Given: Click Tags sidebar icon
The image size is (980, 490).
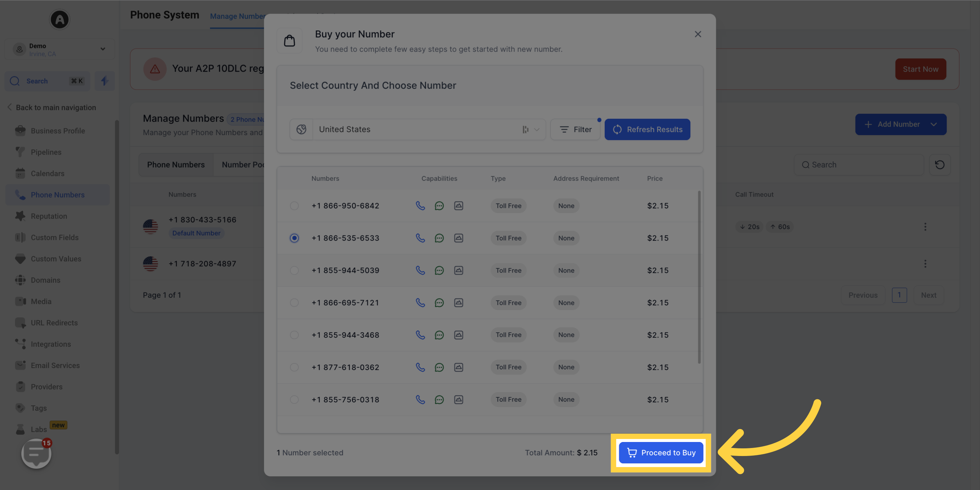Looking at the screenshot, I should [20, 408].
